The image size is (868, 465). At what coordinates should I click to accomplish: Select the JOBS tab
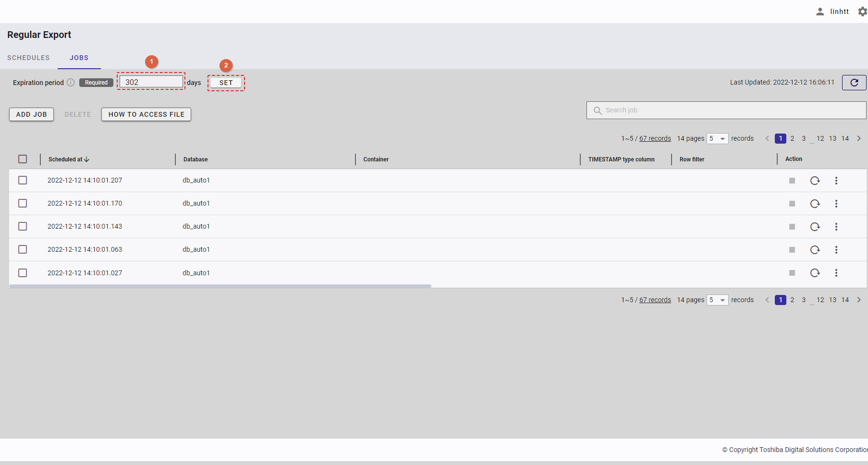point(79,58)
